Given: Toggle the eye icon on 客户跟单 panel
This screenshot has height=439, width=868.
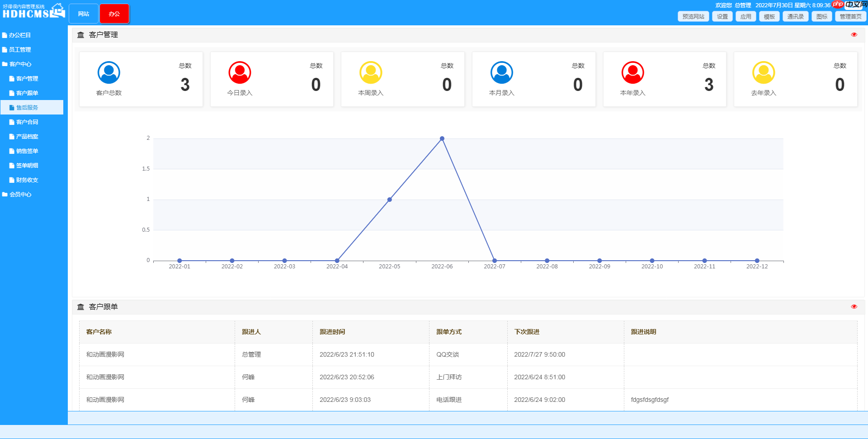Looking at the screenshot, I should tap(854, 306).
